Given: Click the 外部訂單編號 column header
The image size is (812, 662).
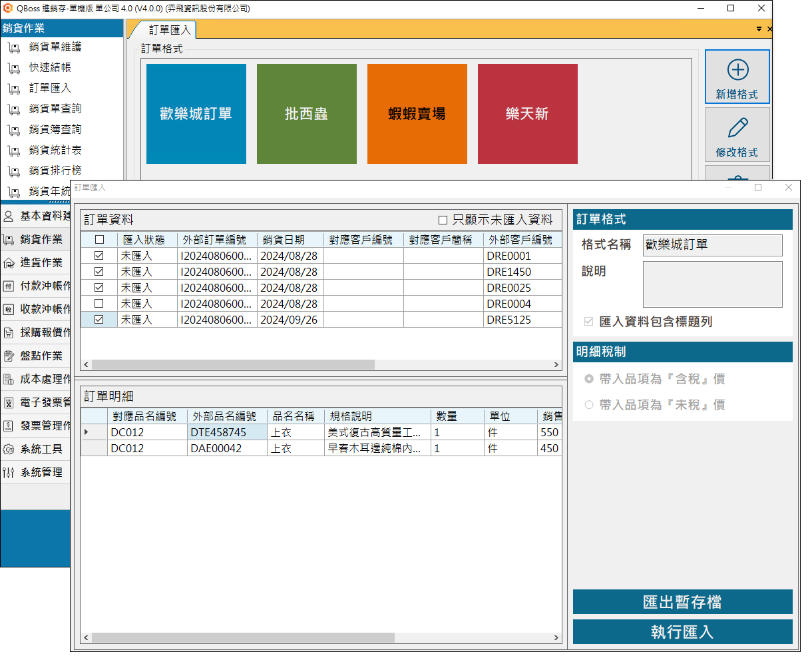Looking at the screenshot, I should click(x=218, y=240).
